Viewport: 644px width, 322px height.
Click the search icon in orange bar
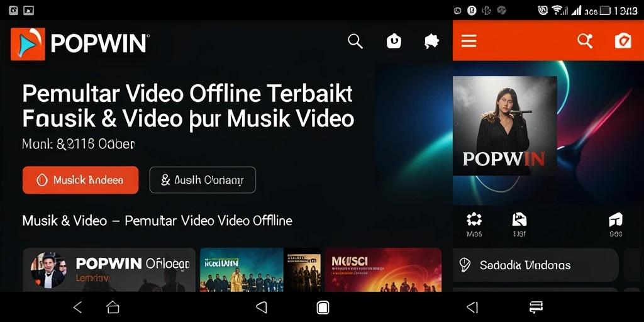585,41
